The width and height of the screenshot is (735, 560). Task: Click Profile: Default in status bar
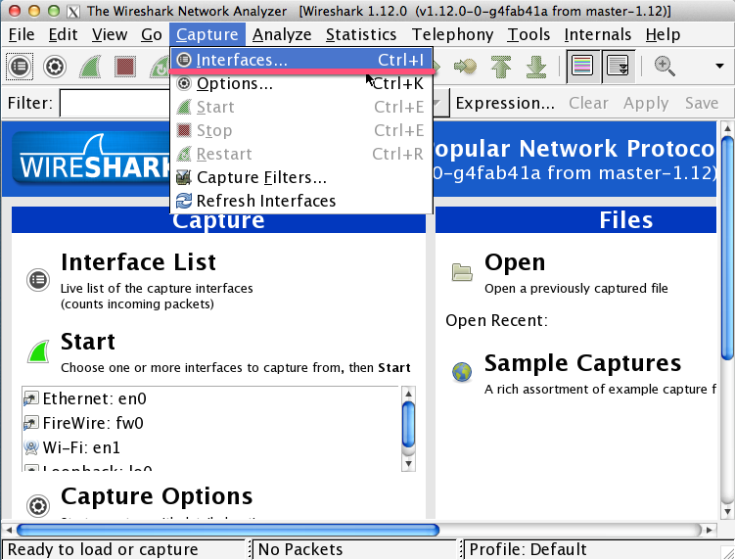(528, 549)
